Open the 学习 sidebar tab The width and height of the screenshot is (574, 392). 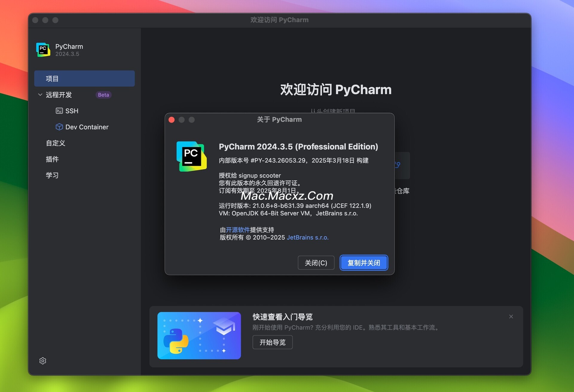52,175
